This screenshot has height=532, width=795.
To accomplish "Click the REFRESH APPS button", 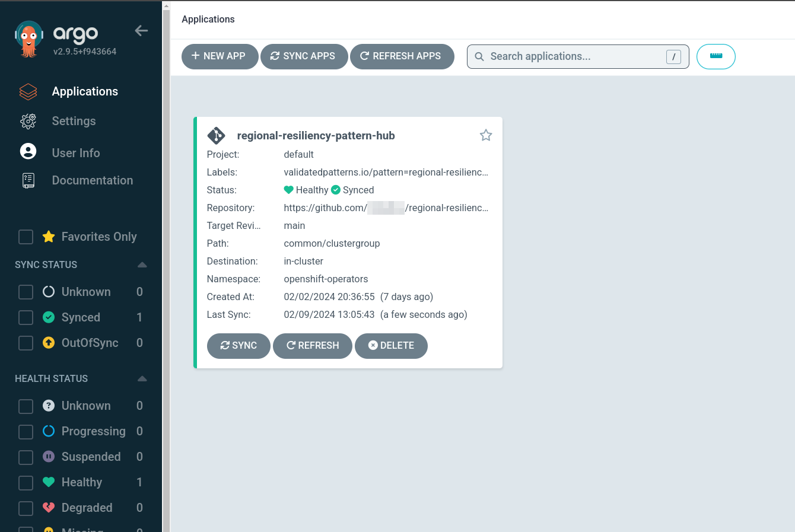I will [x=402, y=56].
